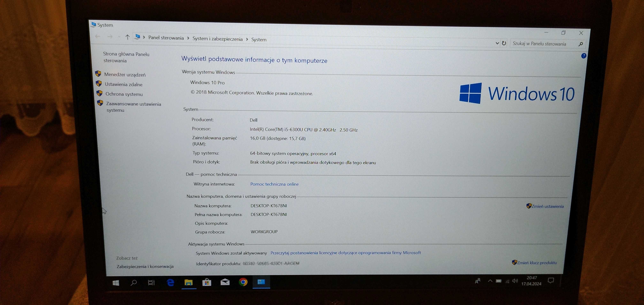
Task: Click the battery status tray icon
Action: [498, 281]
